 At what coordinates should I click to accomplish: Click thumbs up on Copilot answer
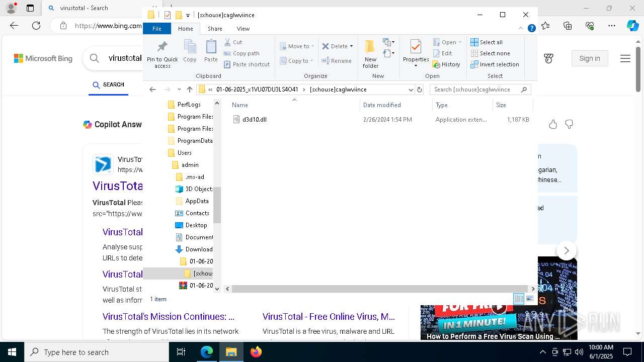553,124
